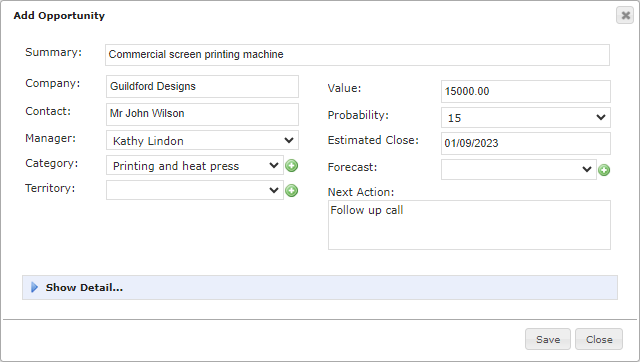Open the empty Territory dropdown
The image size is (640, 362).
[195, 190]
